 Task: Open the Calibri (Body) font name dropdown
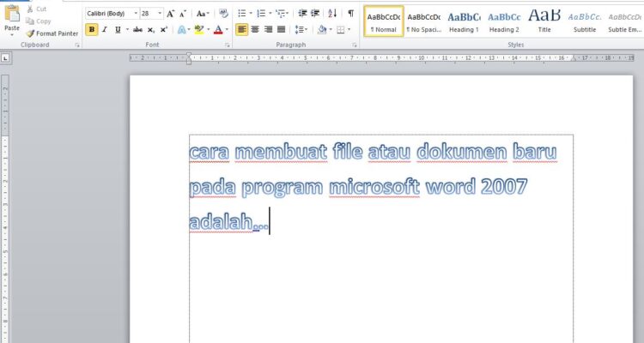click(x=136, y=14)
